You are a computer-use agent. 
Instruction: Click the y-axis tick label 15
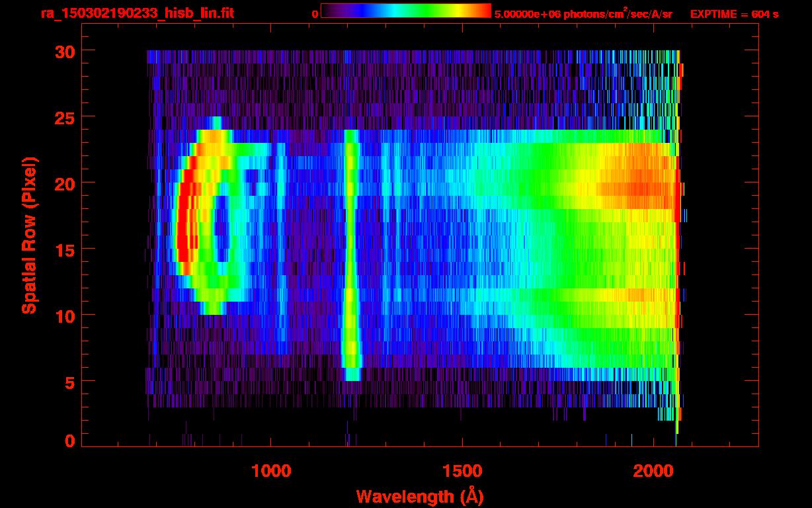(x=64, y=249)
